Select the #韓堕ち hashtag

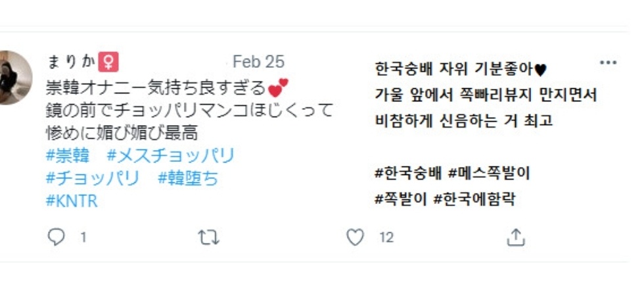[188, 178]
